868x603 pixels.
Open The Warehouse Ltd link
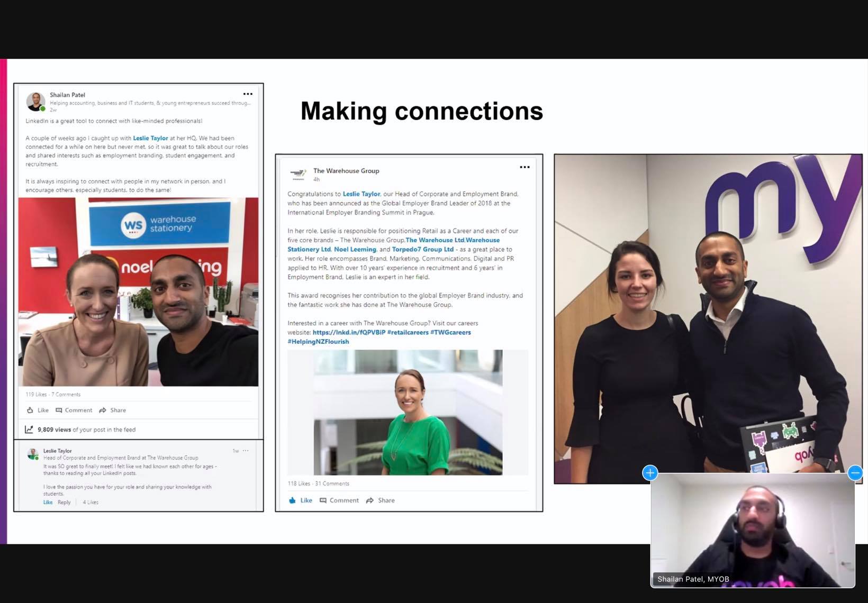pos(435,240)
